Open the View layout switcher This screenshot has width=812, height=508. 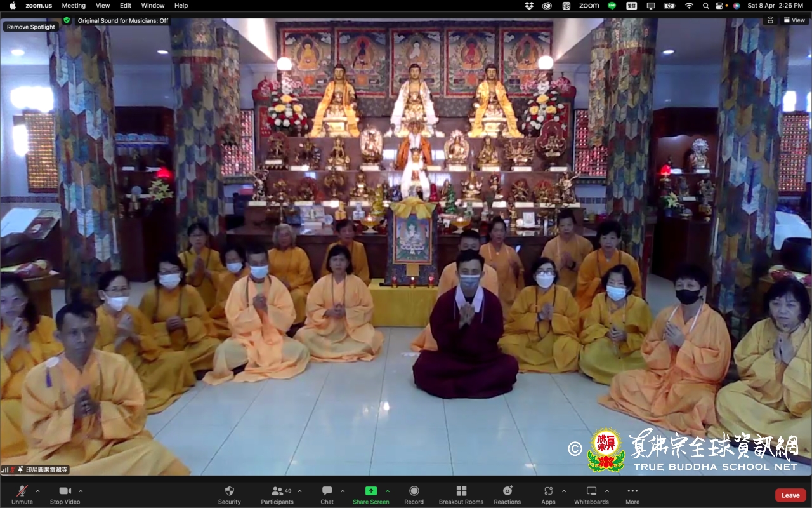[794, 20]
